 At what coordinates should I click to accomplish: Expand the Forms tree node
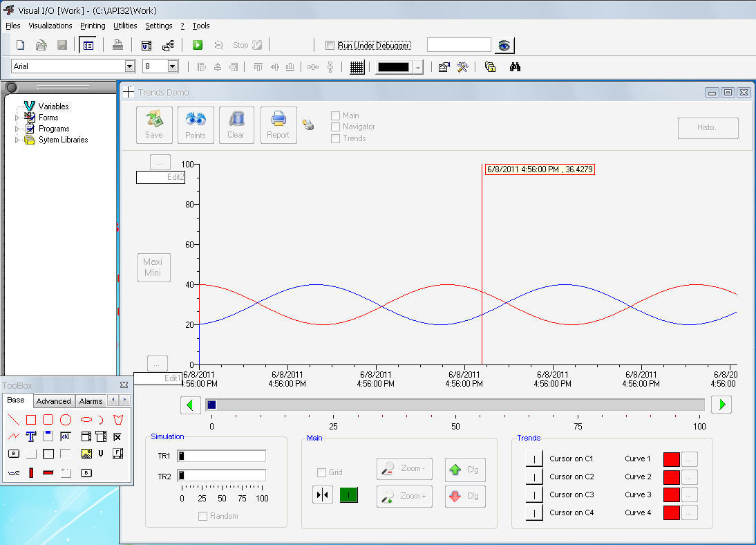pos(17,118)
